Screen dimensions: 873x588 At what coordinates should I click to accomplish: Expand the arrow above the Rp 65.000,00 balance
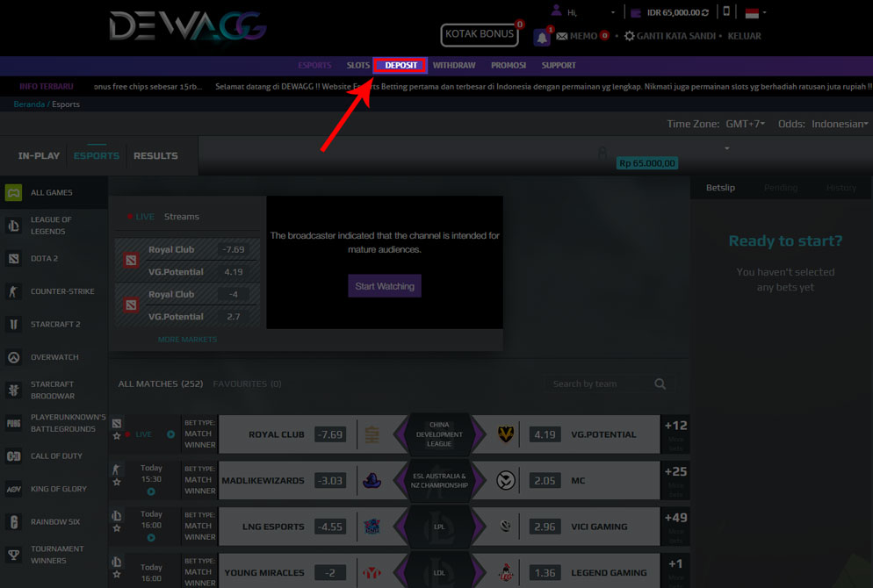click(726, 148)
